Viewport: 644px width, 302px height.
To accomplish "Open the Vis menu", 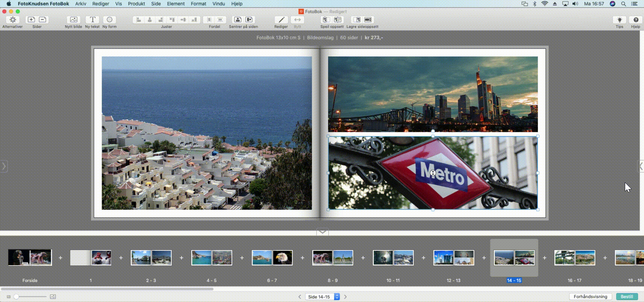I will click(119, 4).
